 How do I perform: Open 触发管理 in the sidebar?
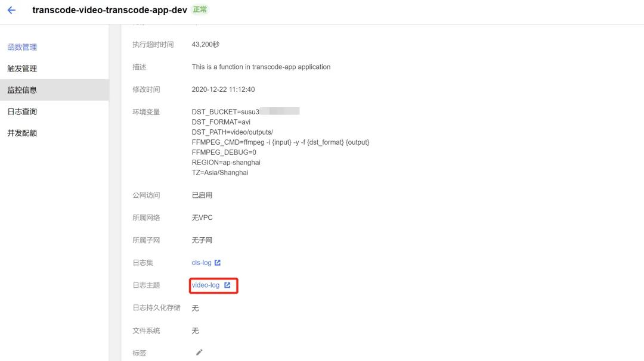[22, 69]
